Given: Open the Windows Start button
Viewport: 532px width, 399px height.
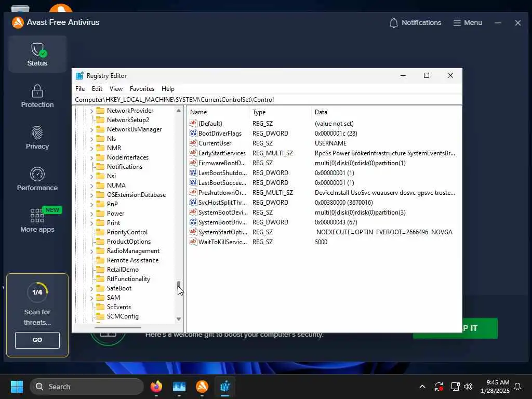Looking at the screenshot, I should 17,387.
